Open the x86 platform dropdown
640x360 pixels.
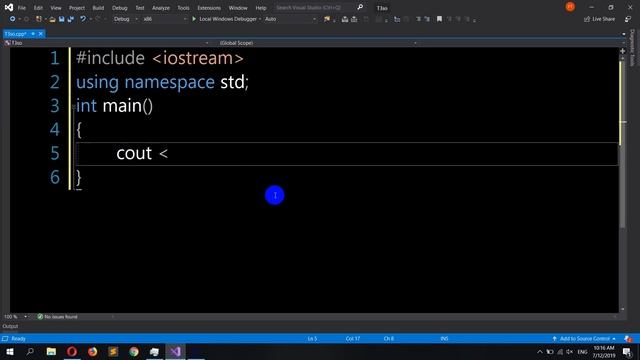[x=165, y=19]
